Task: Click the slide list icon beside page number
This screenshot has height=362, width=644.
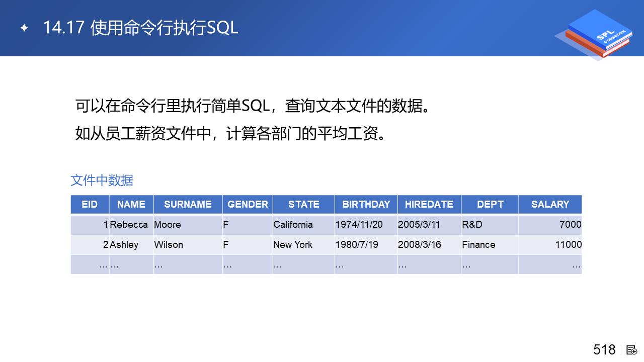Action: [632, 350]
